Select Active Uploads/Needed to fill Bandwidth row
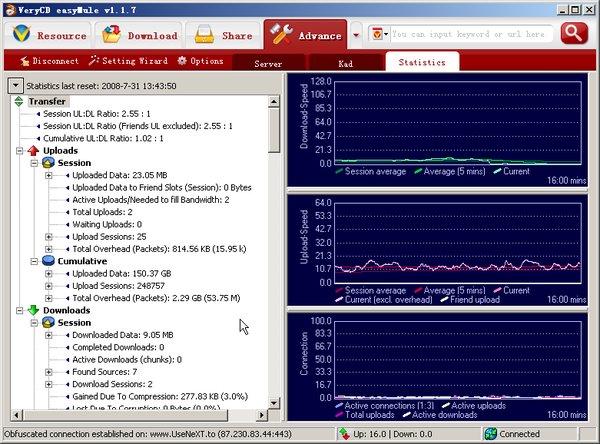 coord(151,200)
